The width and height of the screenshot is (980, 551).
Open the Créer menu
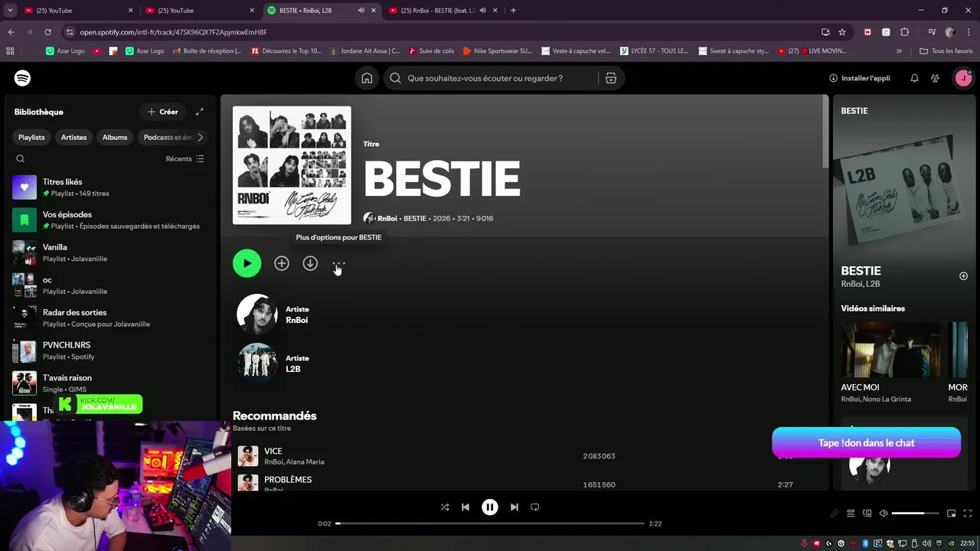point(163,112)
